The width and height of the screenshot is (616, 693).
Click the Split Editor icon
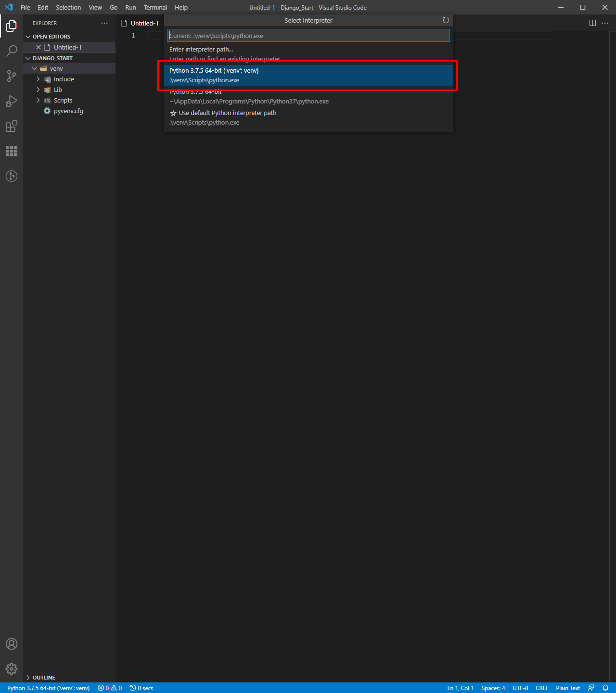point(592,23)
